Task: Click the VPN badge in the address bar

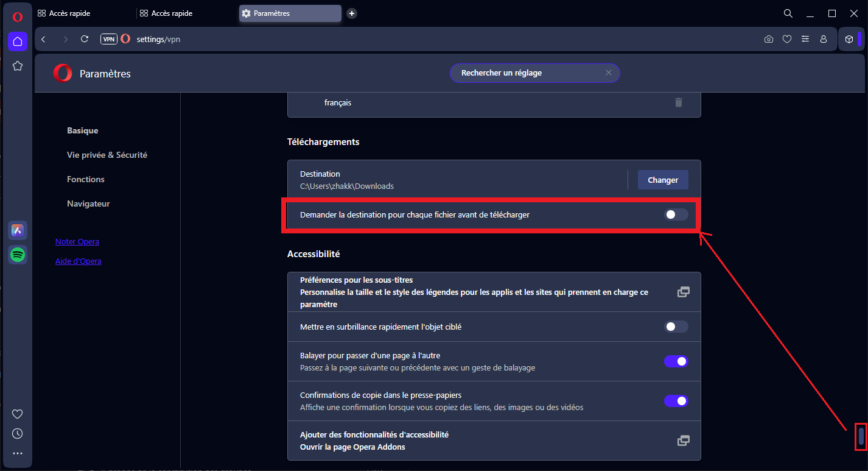Action: [x=108, y=39]
